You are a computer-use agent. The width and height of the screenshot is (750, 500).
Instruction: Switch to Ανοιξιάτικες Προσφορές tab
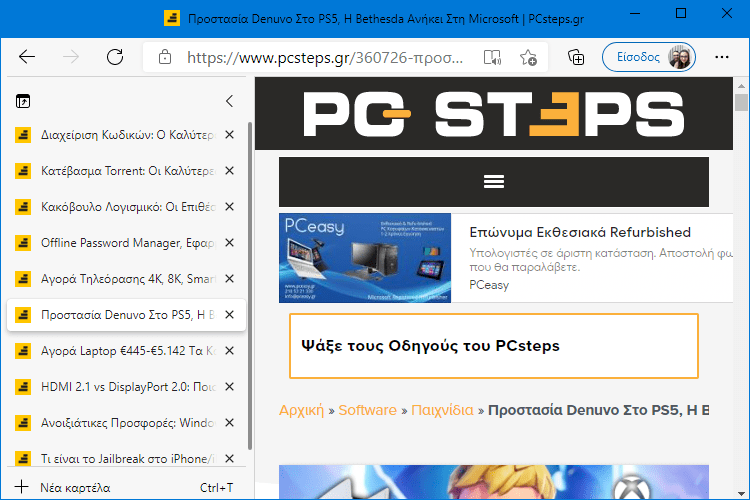pyautogui.click(x=128, y=422)
